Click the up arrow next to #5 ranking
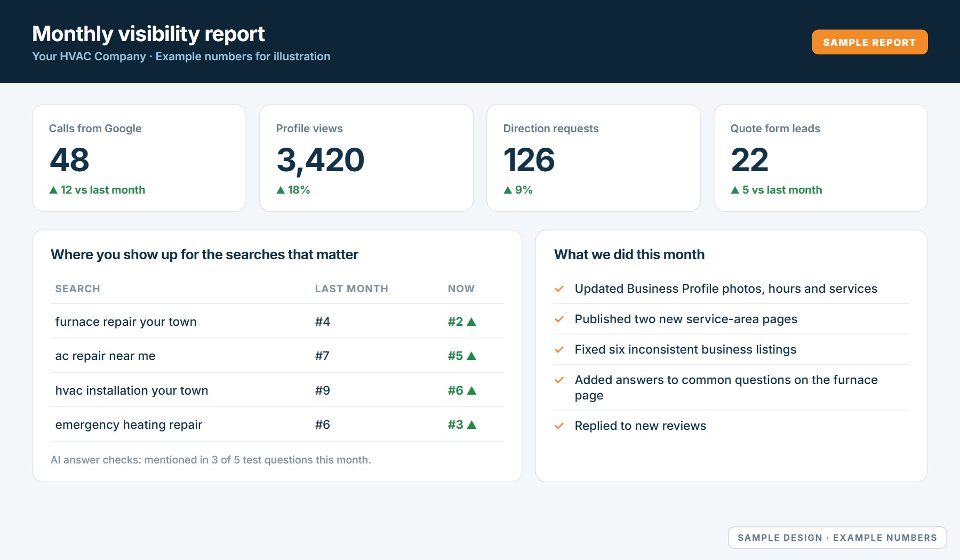The image size is (960, 560). (x=471, y=356)
